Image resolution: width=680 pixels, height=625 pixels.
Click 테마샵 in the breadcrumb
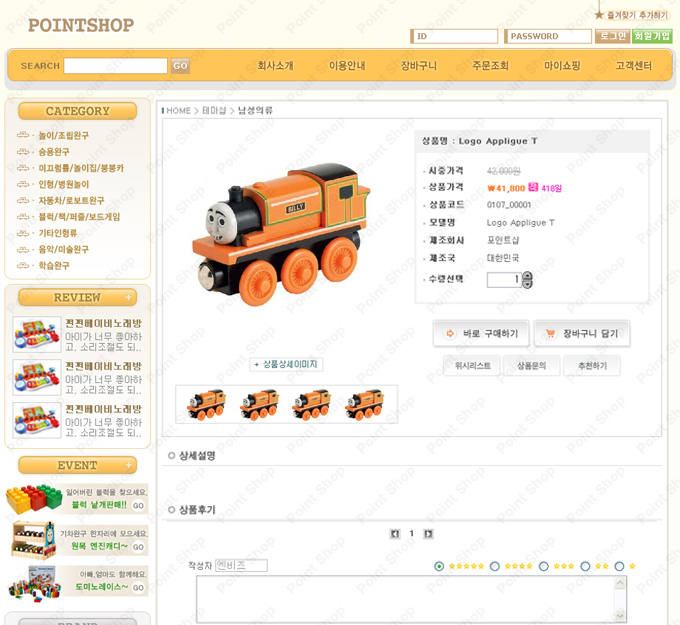pos(214,111)
